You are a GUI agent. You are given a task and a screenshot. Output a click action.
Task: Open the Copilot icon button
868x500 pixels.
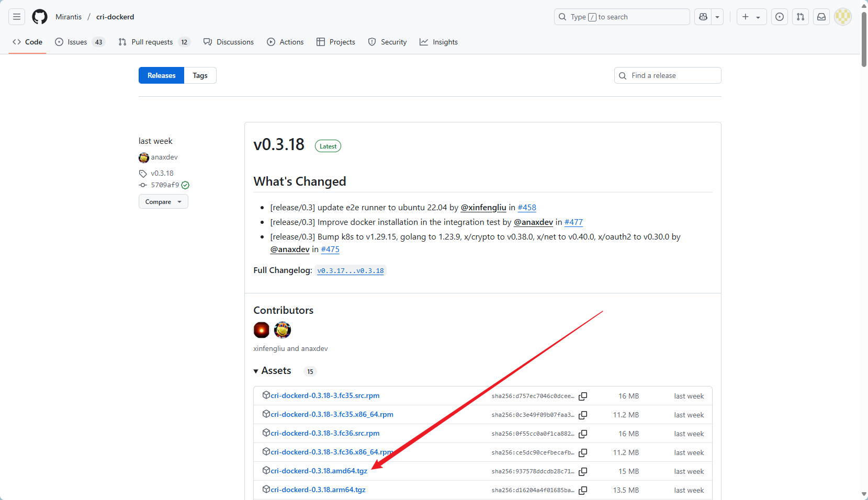point(703,17)
